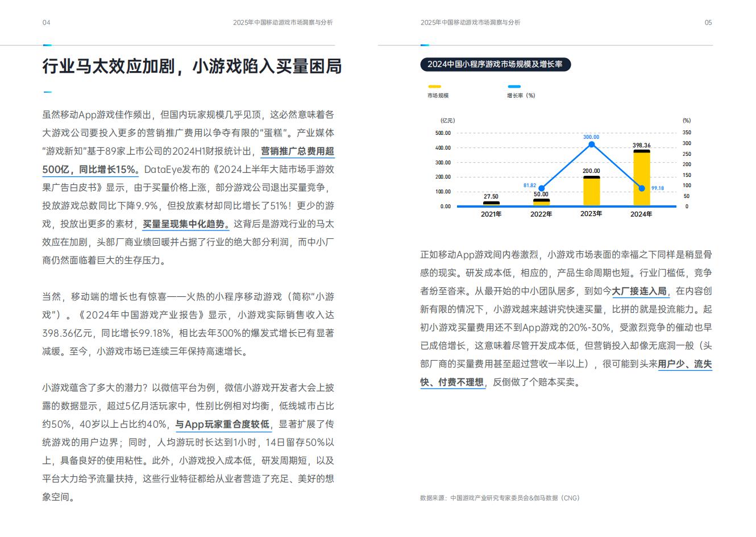Click the blue 增长率 legend swatch
756x537 pixels.
513,87
